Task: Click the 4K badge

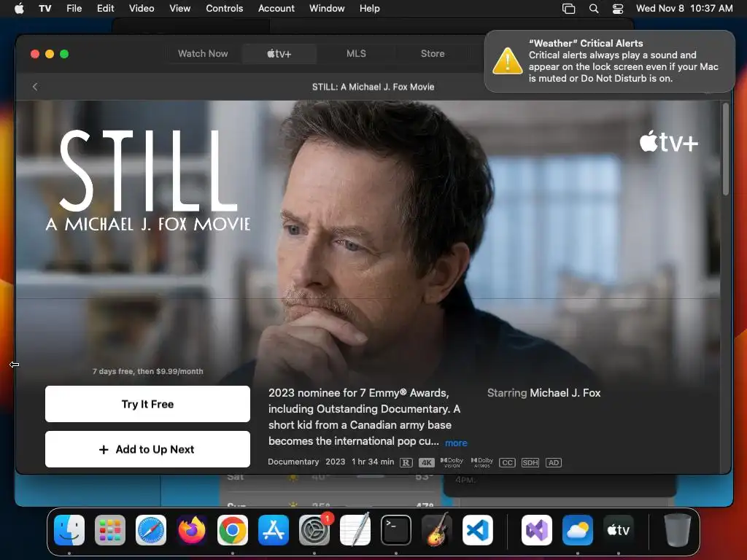Action: point(426,462)
